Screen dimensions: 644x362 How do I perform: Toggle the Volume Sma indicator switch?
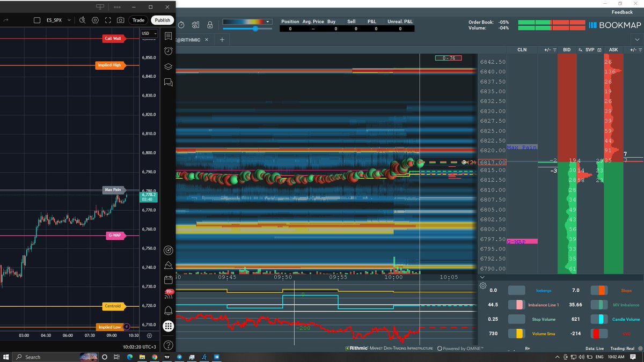pos(517,334)
